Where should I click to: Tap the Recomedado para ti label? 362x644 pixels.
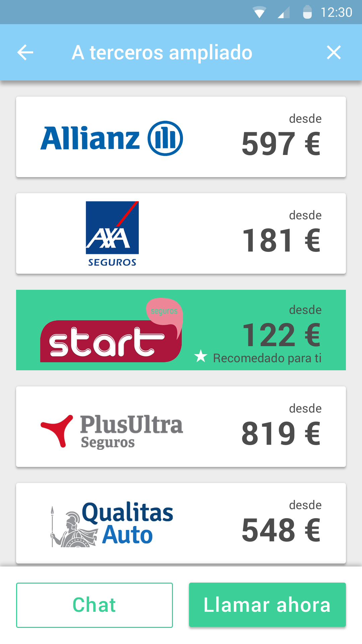[x=267, y=358]
